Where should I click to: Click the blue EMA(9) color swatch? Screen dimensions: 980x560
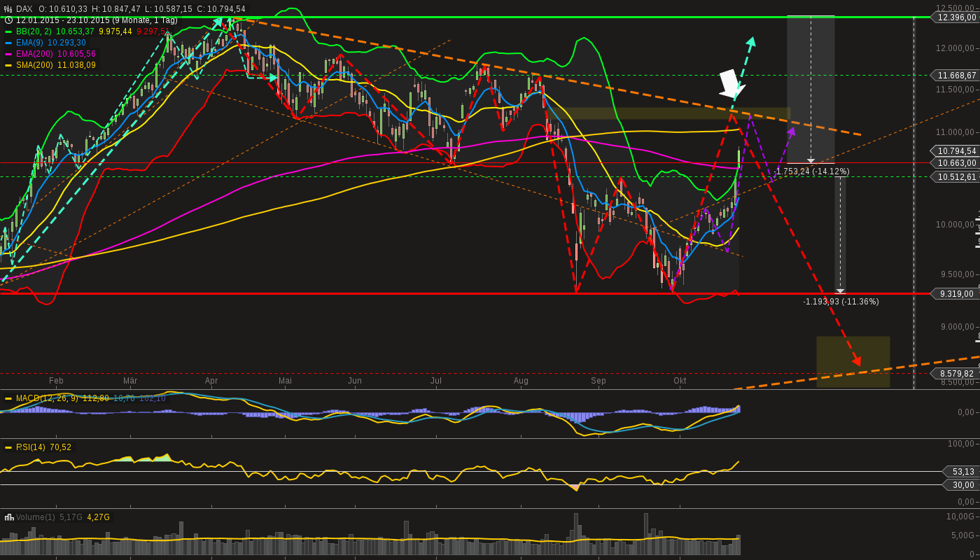coord(8,43)
